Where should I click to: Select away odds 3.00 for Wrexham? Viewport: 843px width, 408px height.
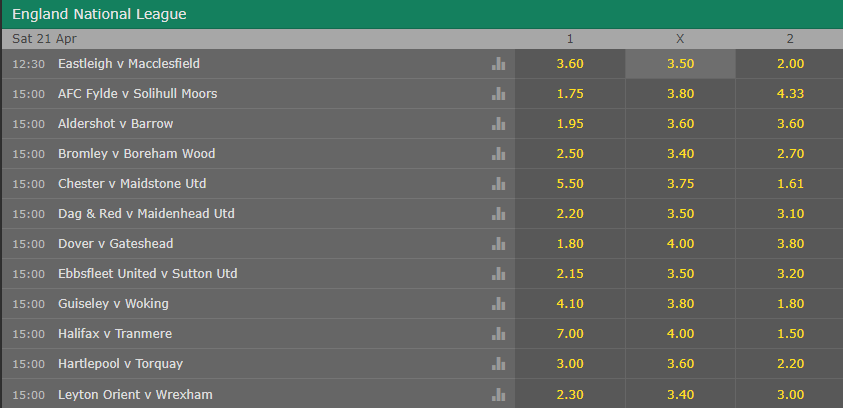(790, 395)
